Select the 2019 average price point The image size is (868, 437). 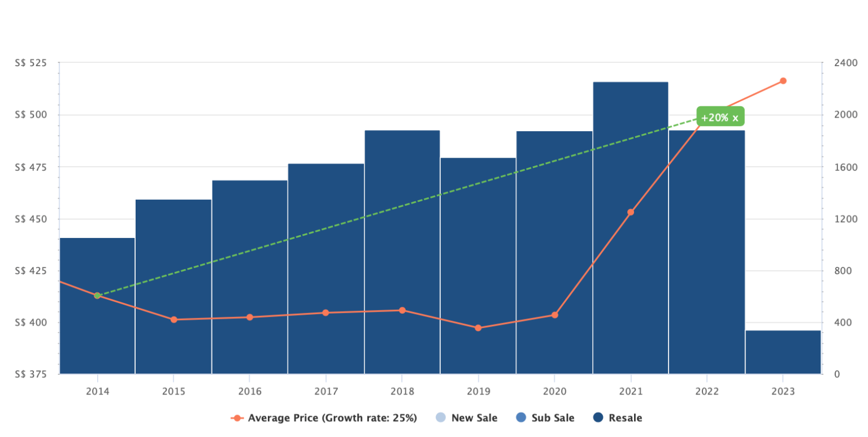(478, 328)
